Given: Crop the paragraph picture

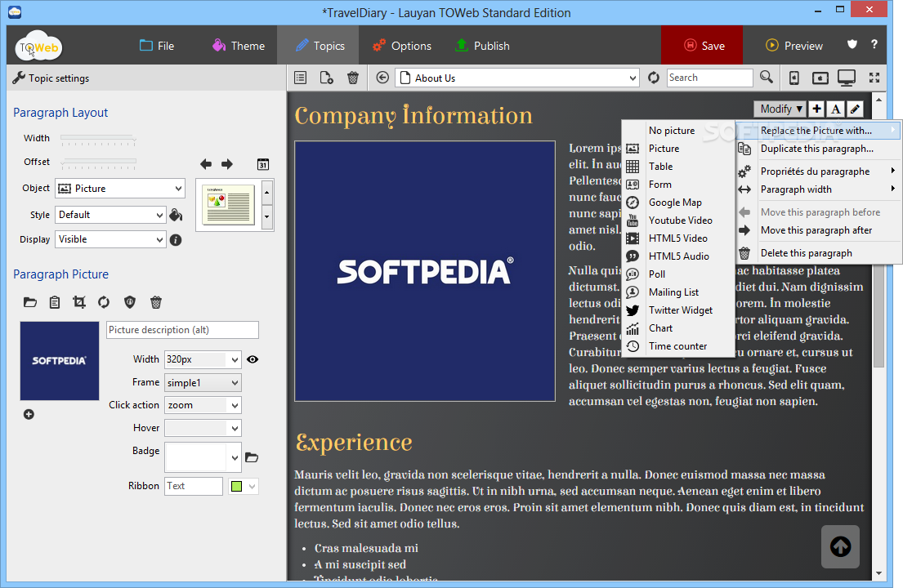Looking at the screenshot, I should coord(79,302).
